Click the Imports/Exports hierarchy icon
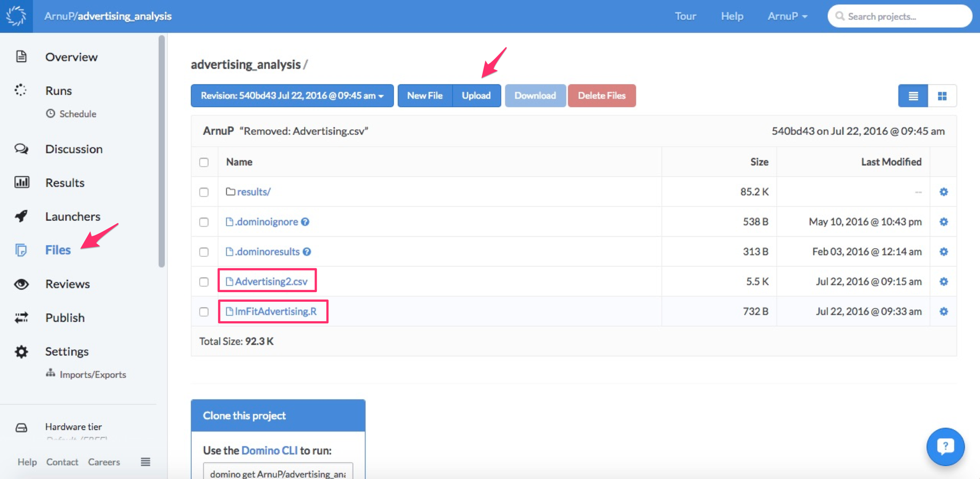Image resolution: width=980 pixels, height=479 pixels. [x=51, y=373]
